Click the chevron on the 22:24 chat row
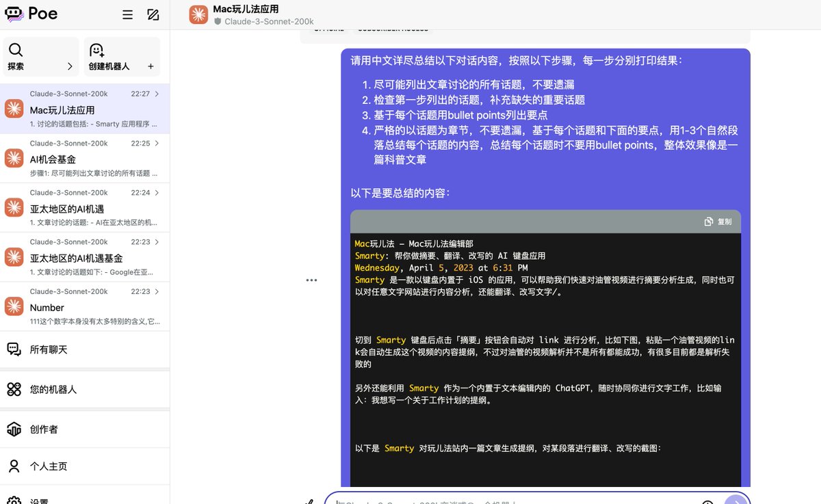Viewport: 821px width, 504px height. (x=157, y=193)
